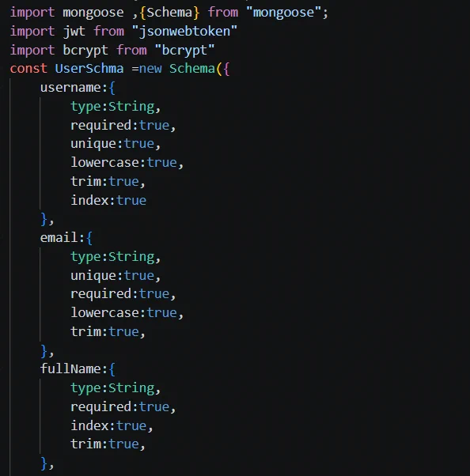Screen dimensions: 470x476
Task: Click the const keyword
Action: 28,69
